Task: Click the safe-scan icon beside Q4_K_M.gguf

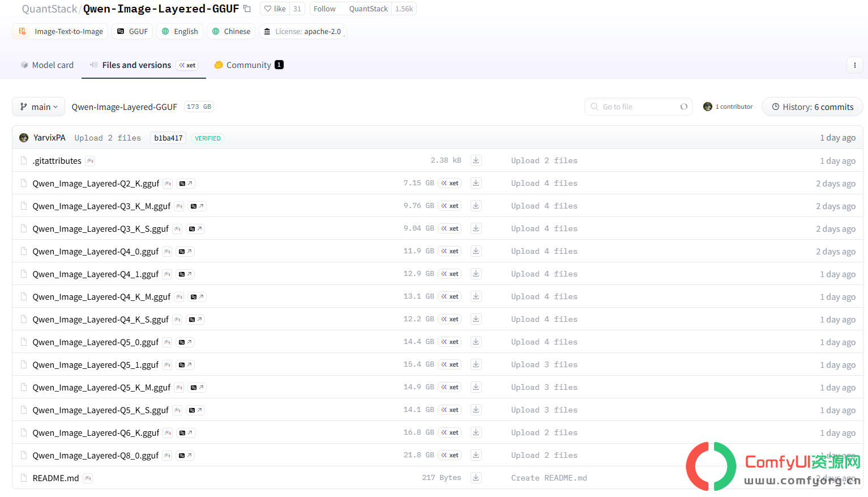Action: (179, 297)
